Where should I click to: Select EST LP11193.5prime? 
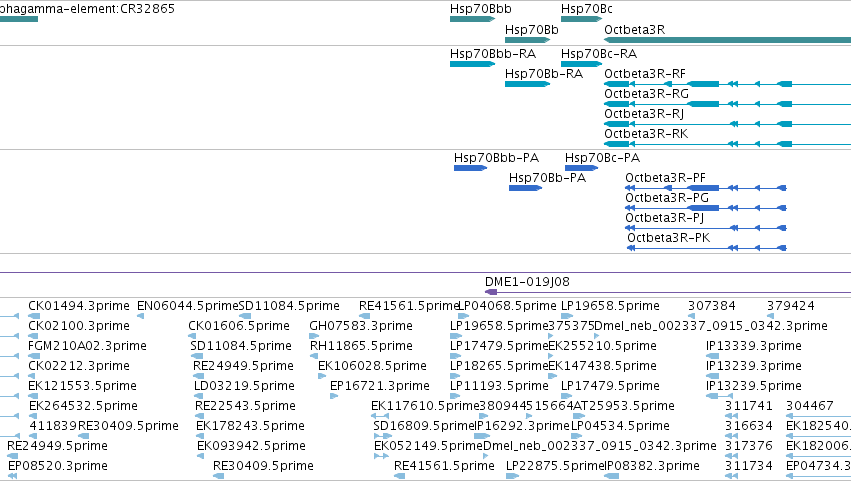tap(499, 387)
